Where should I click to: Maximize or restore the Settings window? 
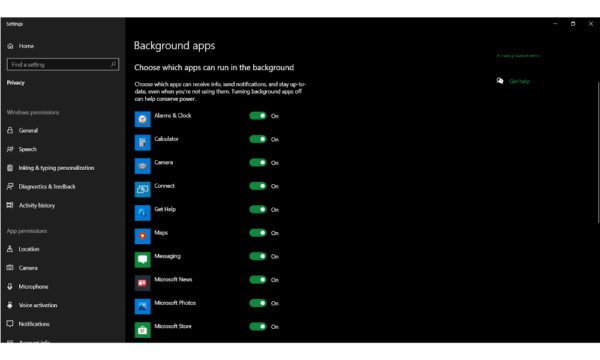[573, 24]
